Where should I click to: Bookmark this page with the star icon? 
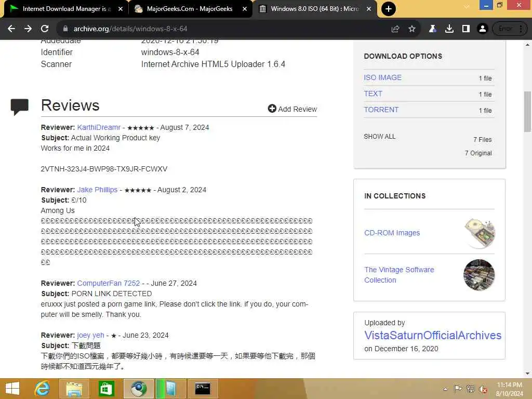pyautogui.click(x=412, y=29)
